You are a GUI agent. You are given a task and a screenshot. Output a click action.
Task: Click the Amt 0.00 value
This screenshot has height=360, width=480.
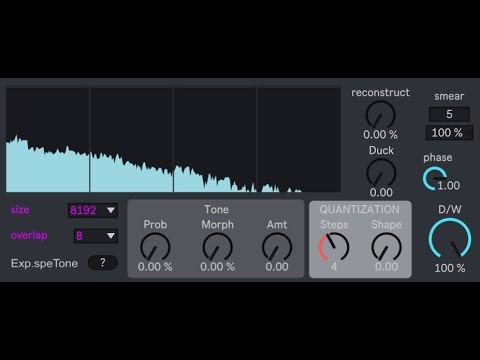tap(277, 267)
